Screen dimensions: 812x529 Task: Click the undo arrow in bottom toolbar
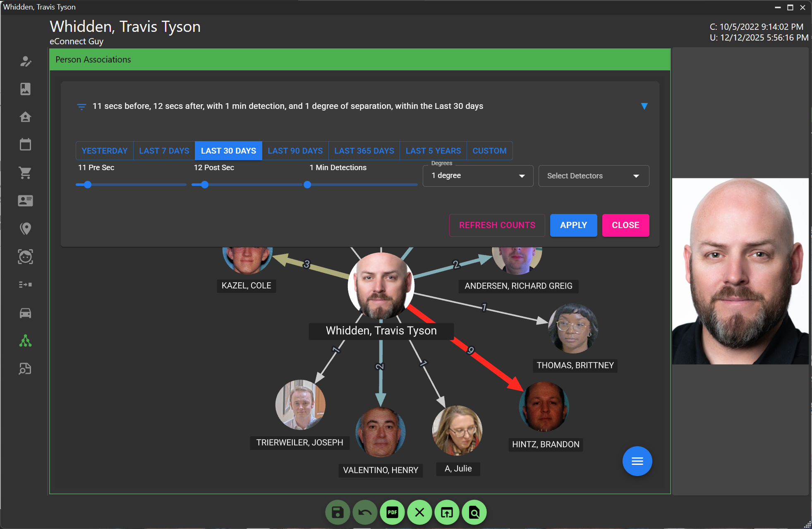click(x=365, y=512)
